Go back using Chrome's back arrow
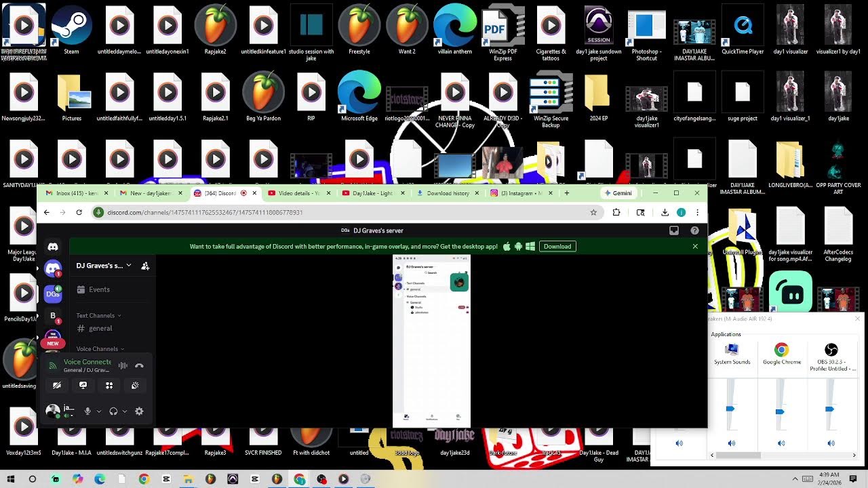The image size is (868, 488). [x=46, y=212]
